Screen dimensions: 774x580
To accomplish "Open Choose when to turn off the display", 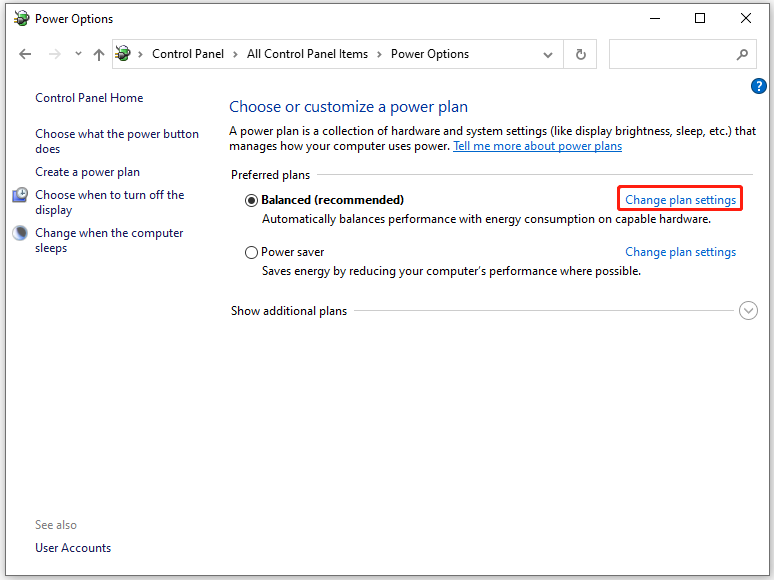I will 110,202.
